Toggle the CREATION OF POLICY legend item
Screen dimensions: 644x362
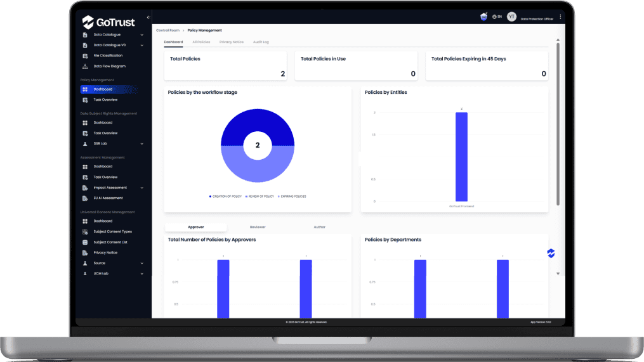coord(225,197)
